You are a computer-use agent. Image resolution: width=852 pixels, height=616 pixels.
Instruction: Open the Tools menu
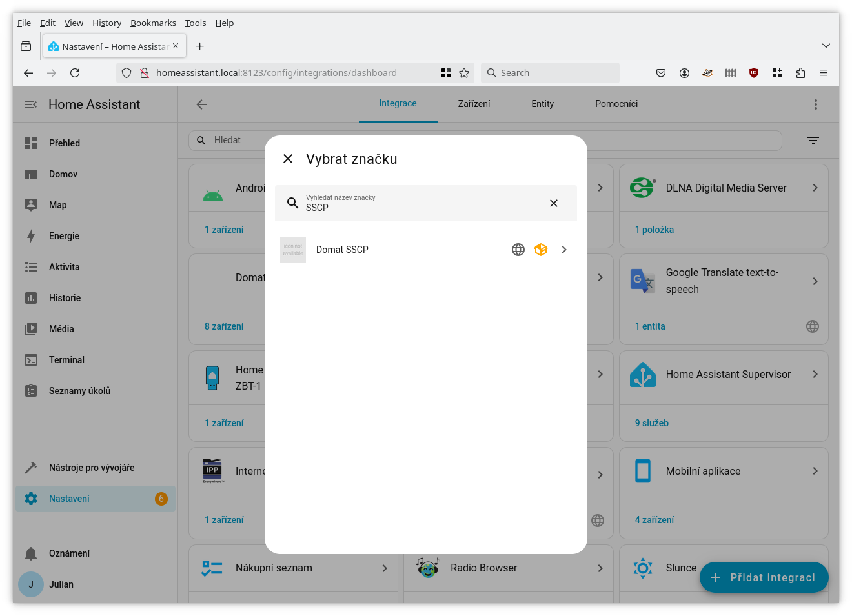click(x=196, y=23)
